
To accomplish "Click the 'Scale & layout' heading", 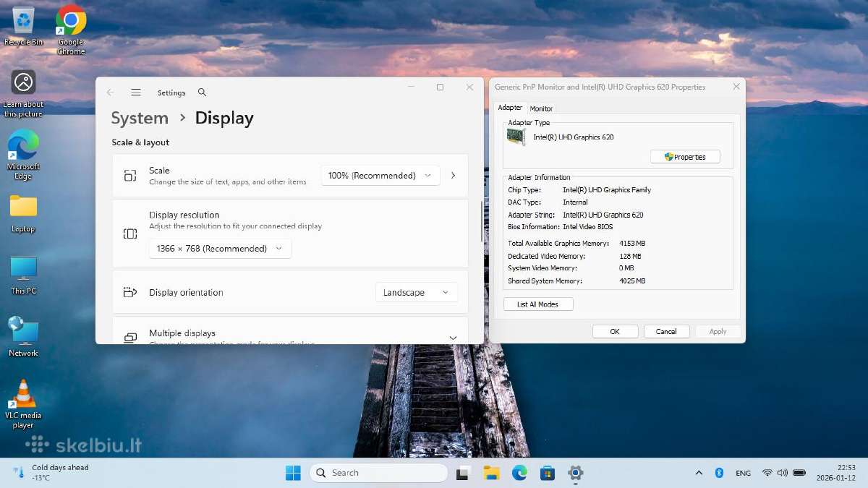I will click(140, 142).
